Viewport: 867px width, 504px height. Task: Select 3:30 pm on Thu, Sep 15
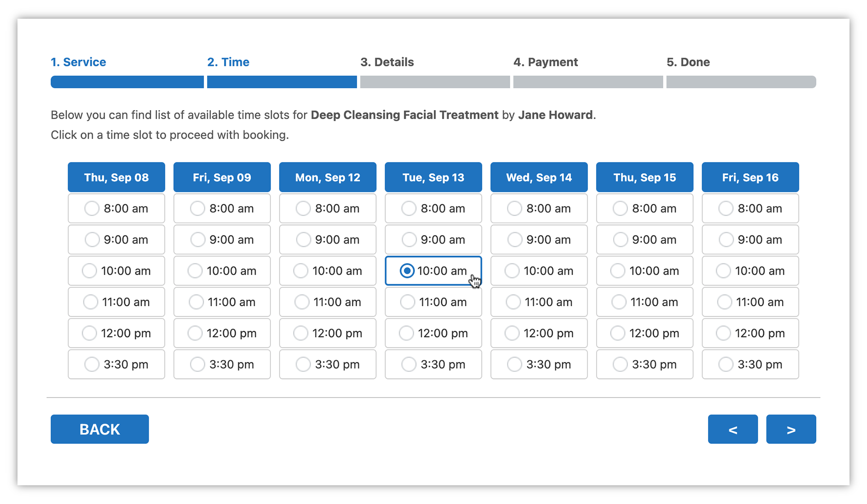coord(645,364)
